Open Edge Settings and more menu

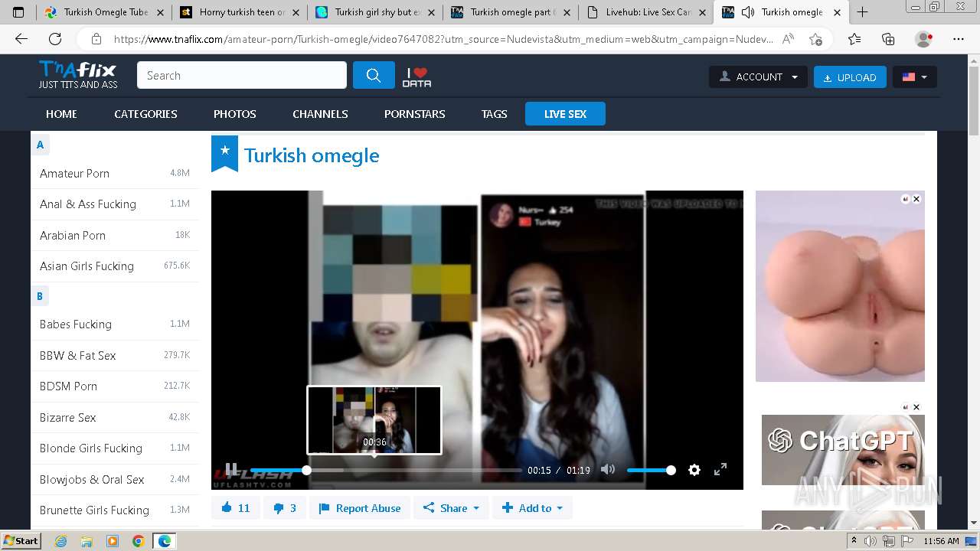click(x=959, y=39)
